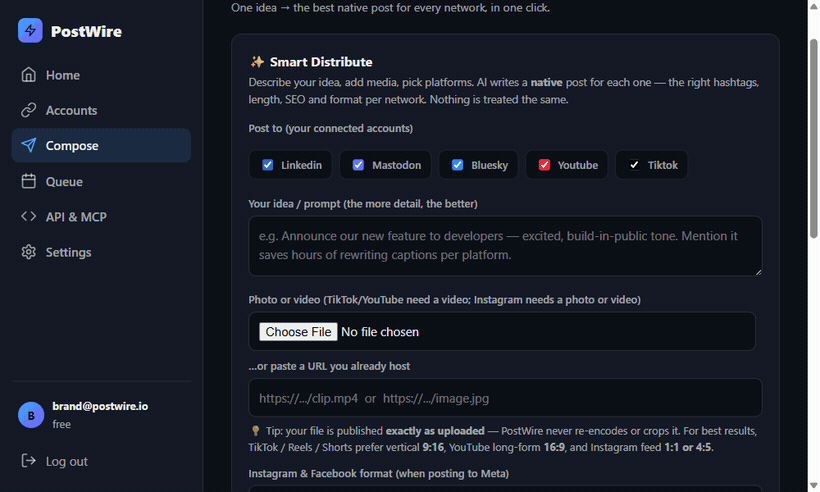This screenshot has height=492, width=820.
Task: Click the scrollbar down arrow
Action: coord(813,486)
